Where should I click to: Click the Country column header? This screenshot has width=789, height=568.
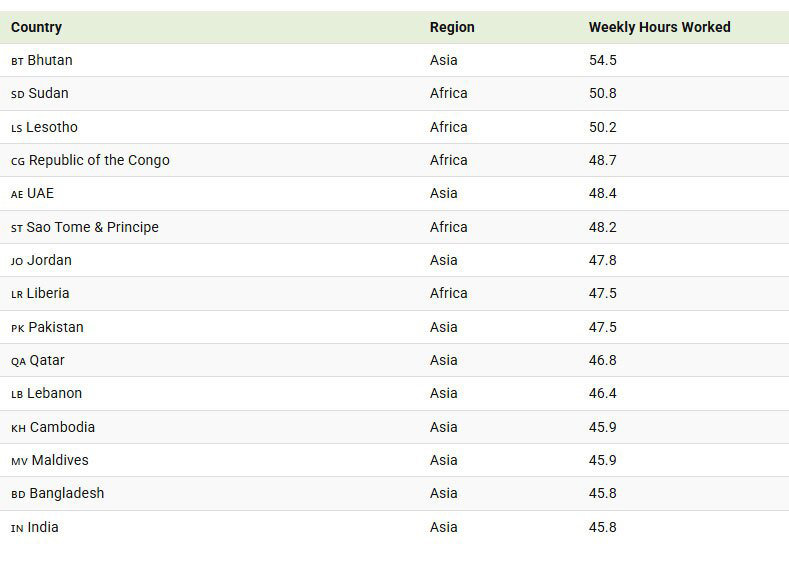36,27
